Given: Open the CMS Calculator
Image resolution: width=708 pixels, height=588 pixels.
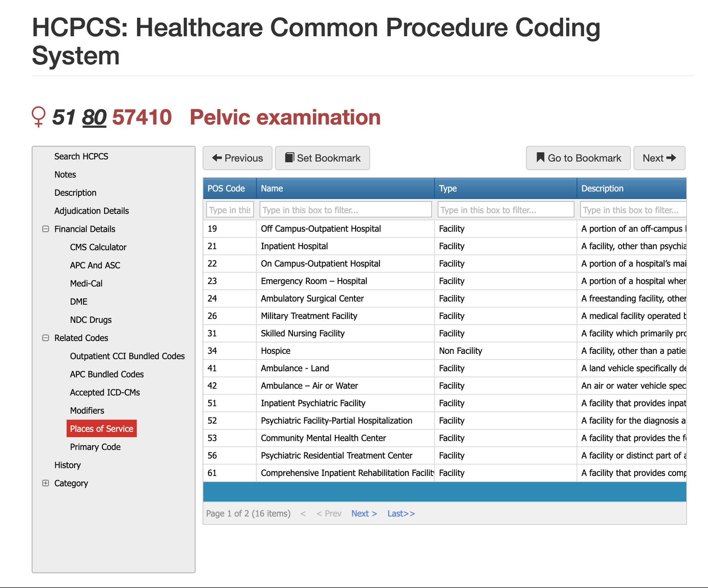Looking at the screenshot, I should (x=98, y=247).
